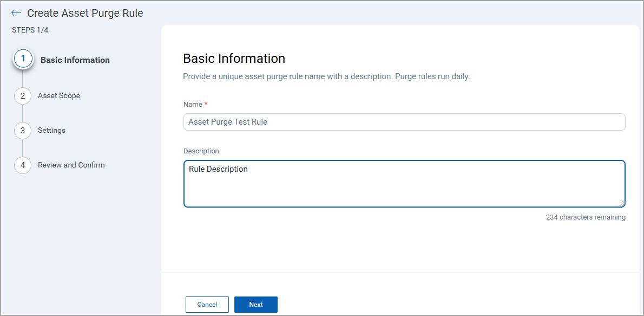Click the Settings step label in the sidebar
644x316 pixels.
point(51,130)
